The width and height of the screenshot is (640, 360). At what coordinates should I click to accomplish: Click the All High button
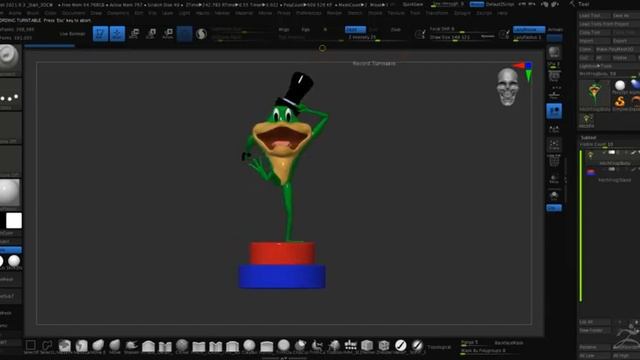625,356
